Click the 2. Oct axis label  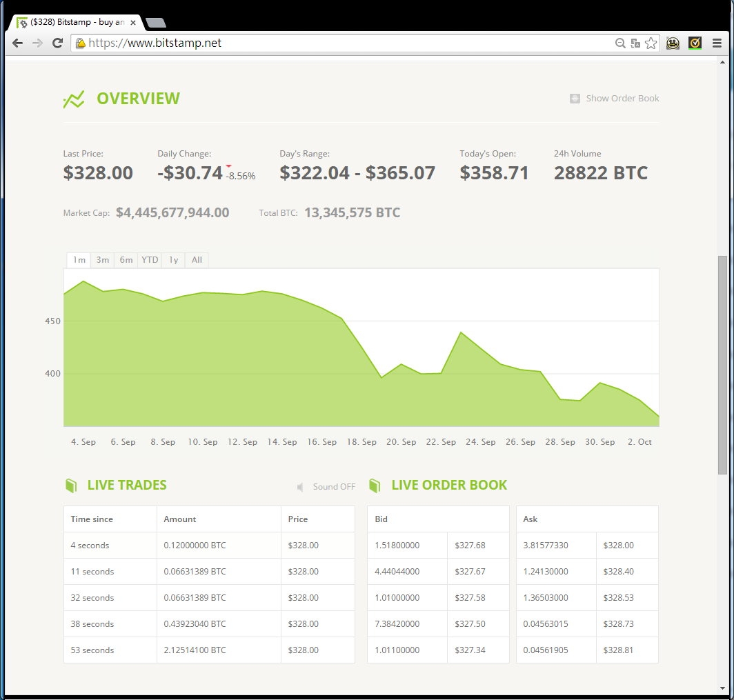(639, 441)
